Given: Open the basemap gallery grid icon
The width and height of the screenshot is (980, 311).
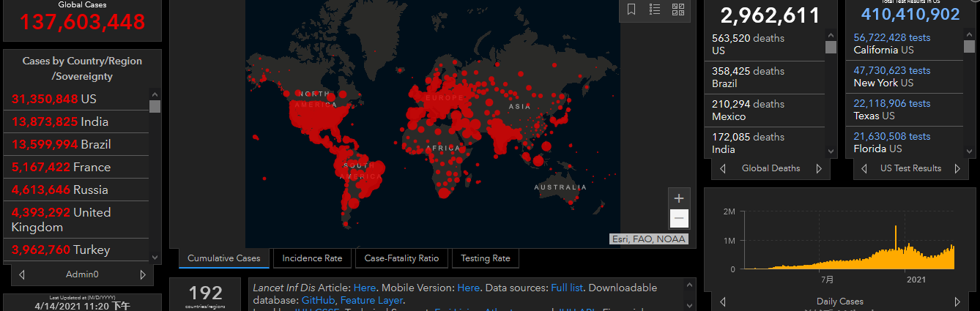Looking at the screenshot, I should click(x=678, y=10).
